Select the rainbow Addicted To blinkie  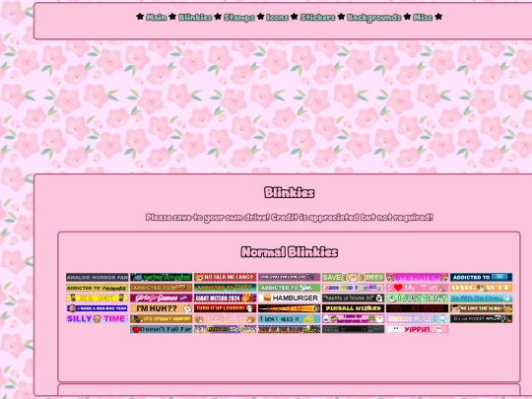click(x=354, y=288)
